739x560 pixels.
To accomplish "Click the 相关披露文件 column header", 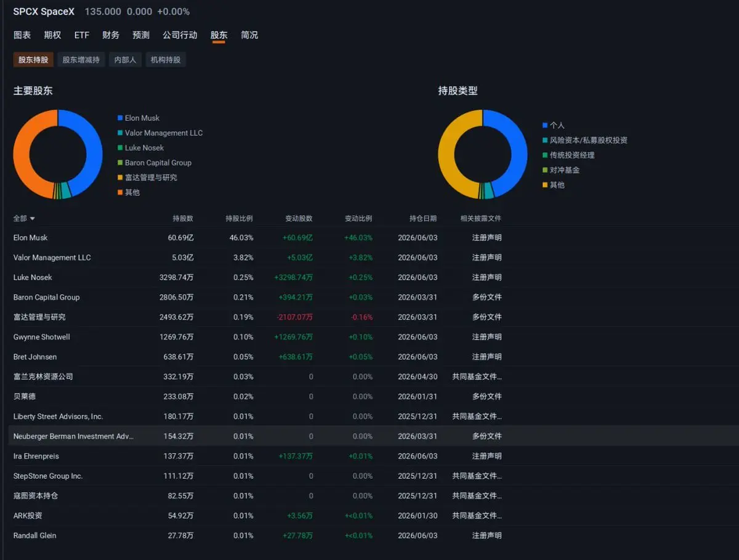I will [481, 219].
